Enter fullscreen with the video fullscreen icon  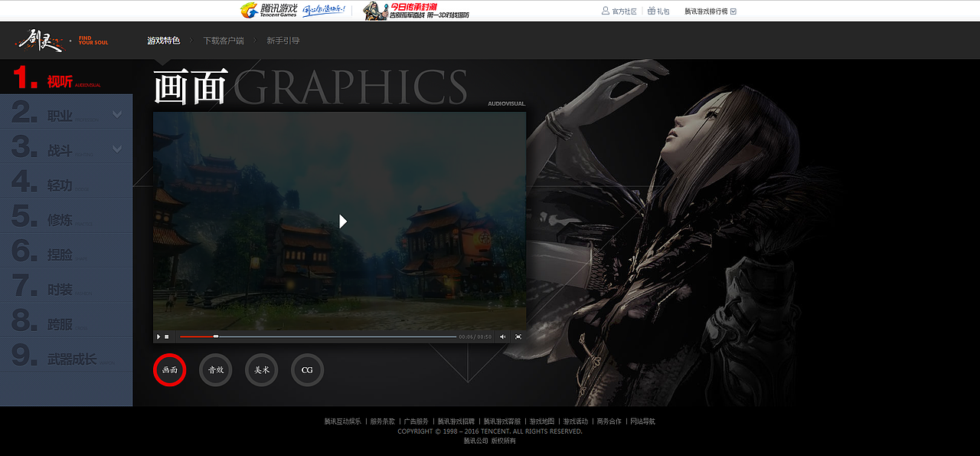518,336
